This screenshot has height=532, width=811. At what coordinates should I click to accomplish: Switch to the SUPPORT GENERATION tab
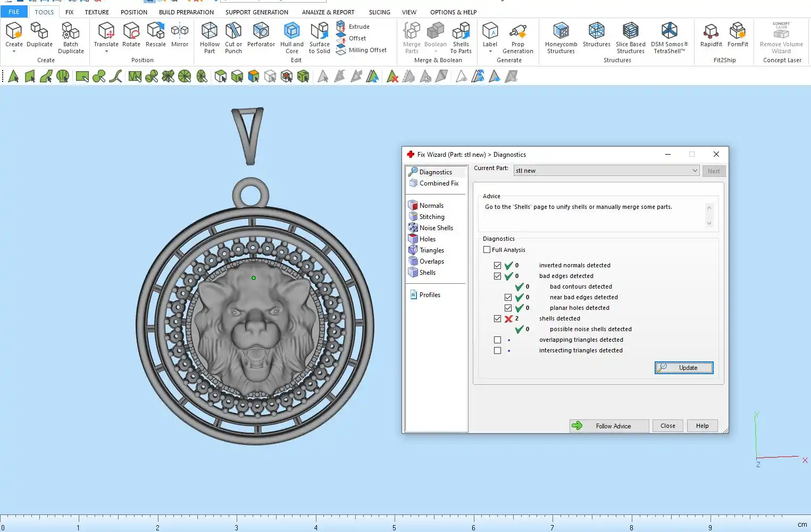pyautogui.click(x=256, y=12)
